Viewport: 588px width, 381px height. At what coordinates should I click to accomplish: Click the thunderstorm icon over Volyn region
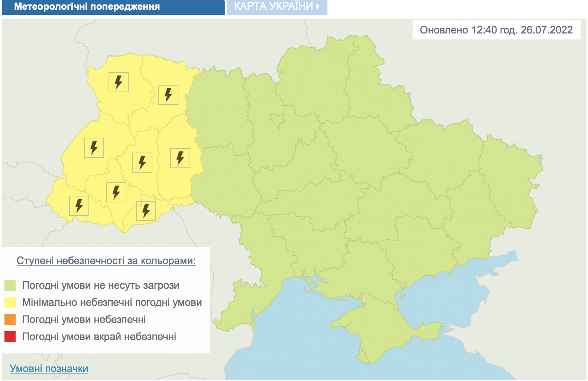119,82
